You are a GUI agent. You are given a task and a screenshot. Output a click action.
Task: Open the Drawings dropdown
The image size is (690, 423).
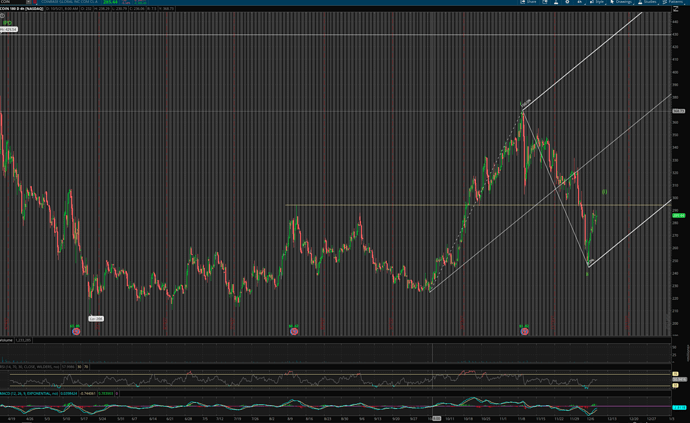(620, 2)
